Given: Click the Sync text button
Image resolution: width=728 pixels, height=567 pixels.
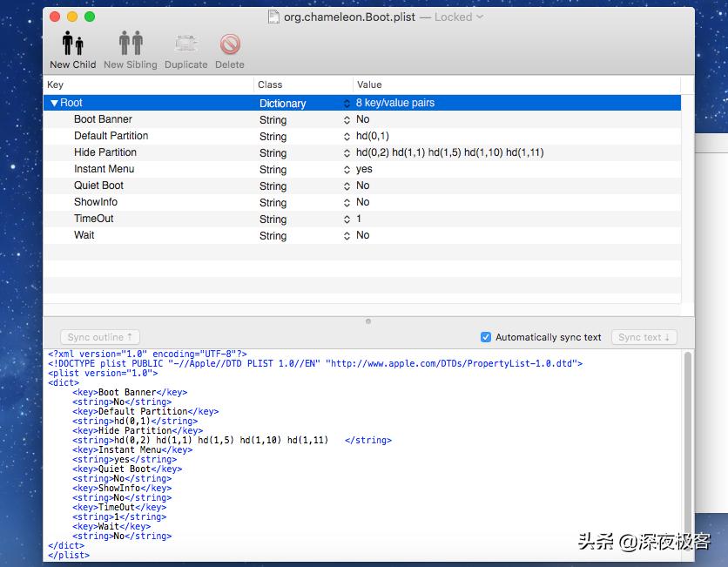Looking at the screenshot, I should coord(644,337).
